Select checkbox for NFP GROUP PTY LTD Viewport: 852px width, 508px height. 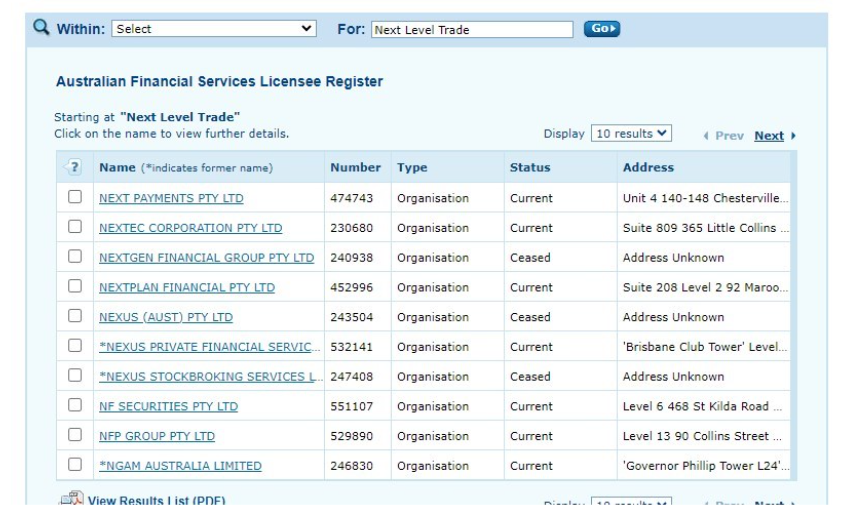click(x=75, y=435)
